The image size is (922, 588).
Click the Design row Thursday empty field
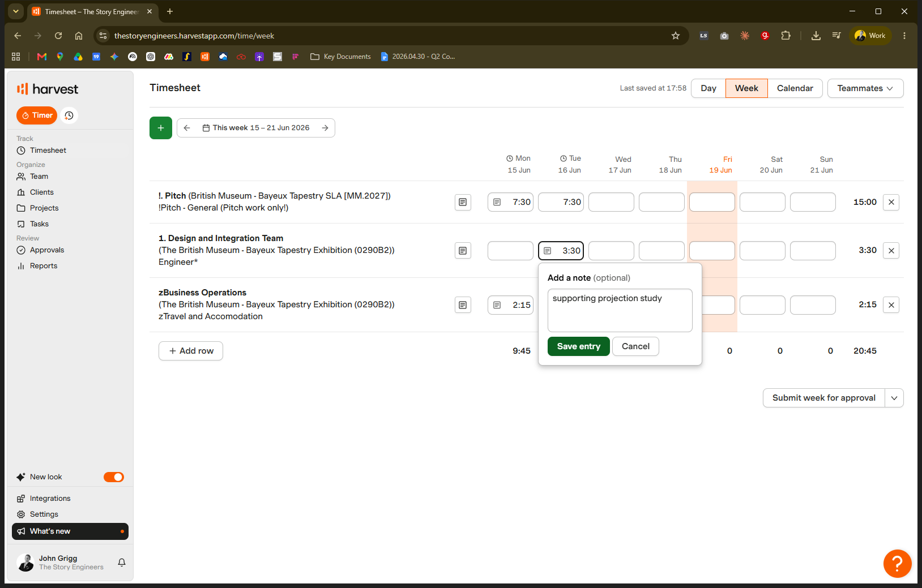pos(661,251)
